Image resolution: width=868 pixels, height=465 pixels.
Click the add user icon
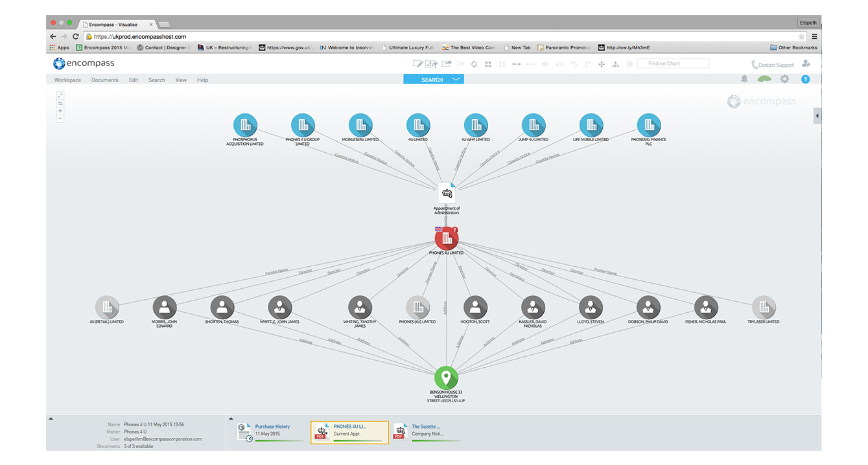(806, 63)
